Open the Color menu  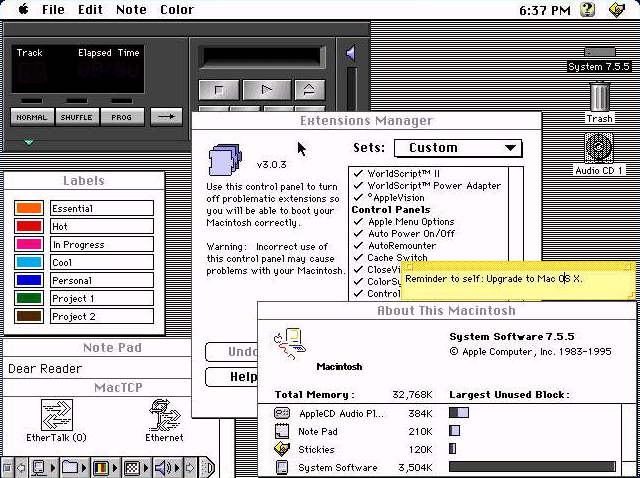coord(177,9)
